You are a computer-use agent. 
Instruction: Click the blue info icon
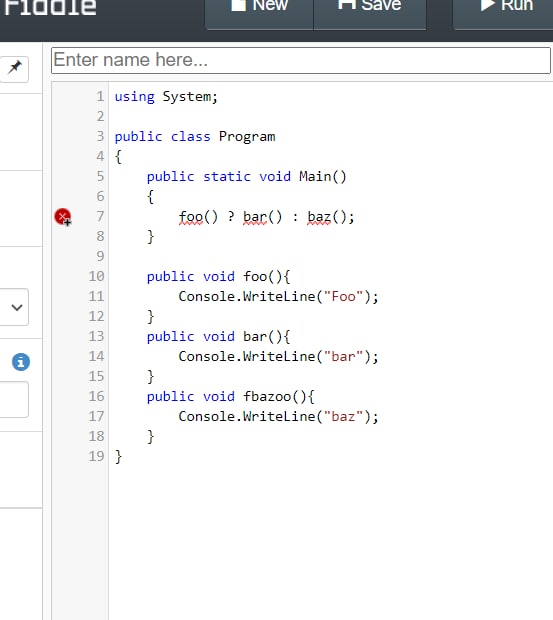[21, 362]
